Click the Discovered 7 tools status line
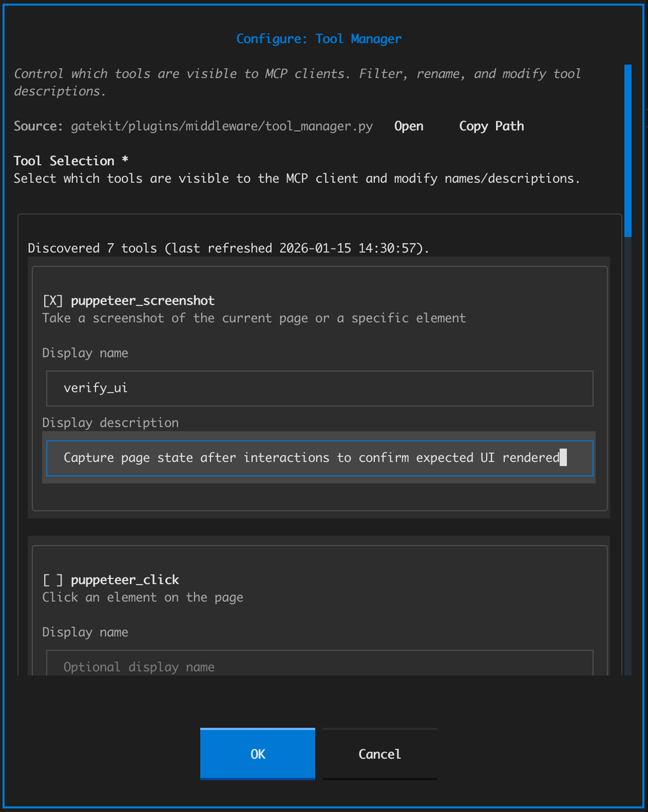This screenshot has width=648, height=812. click(228, 248)
